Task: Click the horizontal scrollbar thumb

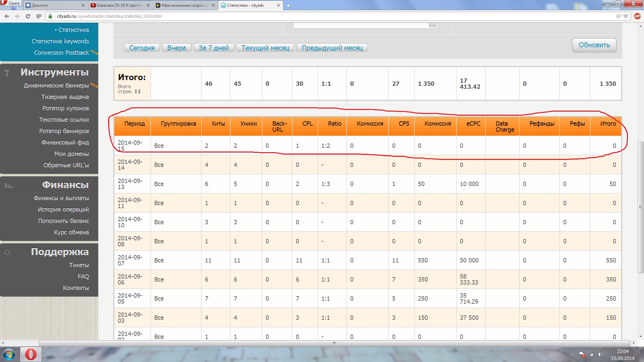Action: pos(334,343)
